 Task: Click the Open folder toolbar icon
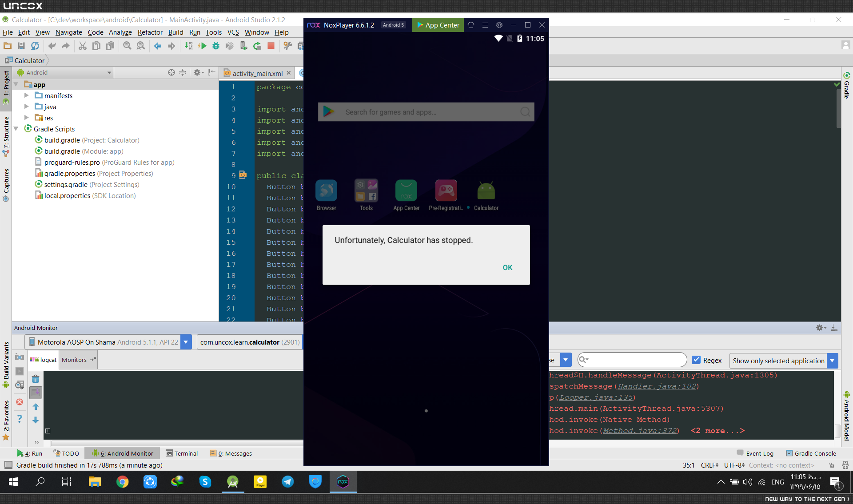(x=8, y=46)
